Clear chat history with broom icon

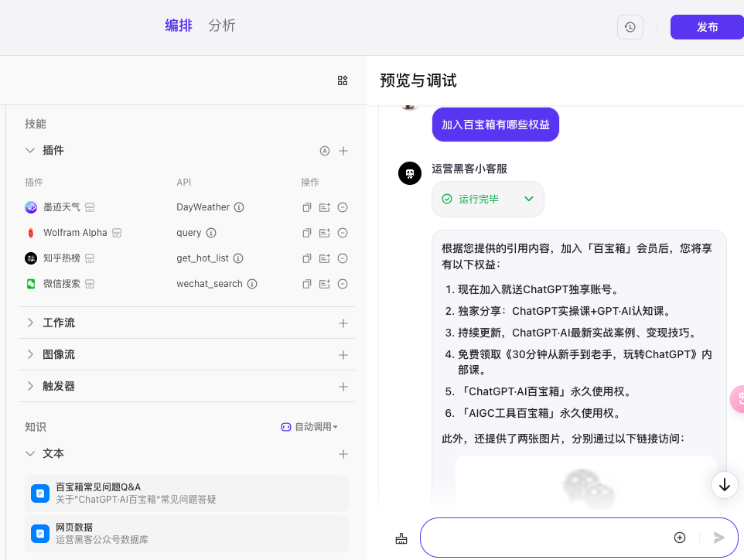(401, 538)
